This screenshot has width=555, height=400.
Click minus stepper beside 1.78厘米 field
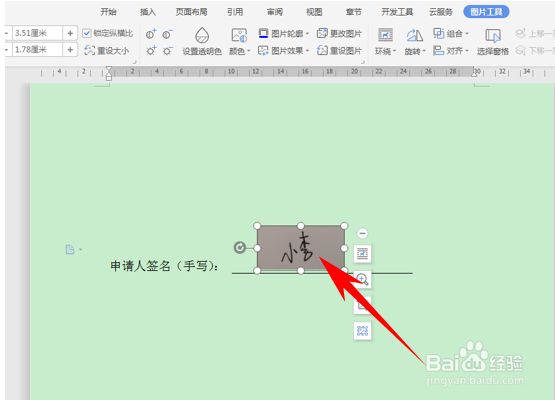pyautogui.click(x=7, y=50)
